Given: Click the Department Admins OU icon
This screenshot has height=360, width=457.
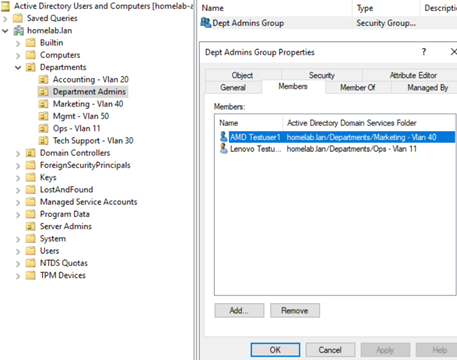Looking at the screenshot, I should [x=43, y=92].
